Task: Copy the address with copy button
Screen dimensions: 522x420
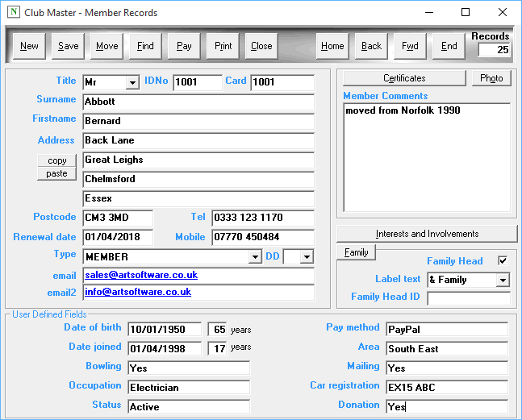Action: 57,160
